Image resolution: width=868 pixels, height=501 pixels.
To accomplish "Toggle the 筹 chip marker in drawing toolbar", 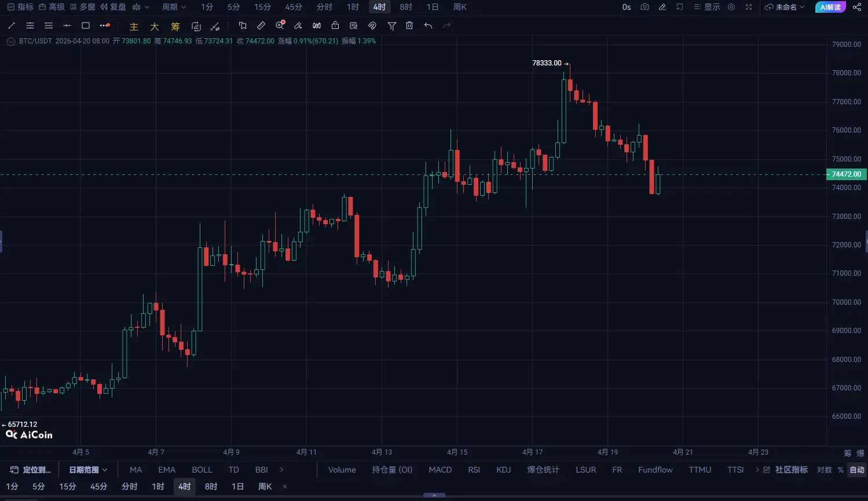I will pos(175,27).
